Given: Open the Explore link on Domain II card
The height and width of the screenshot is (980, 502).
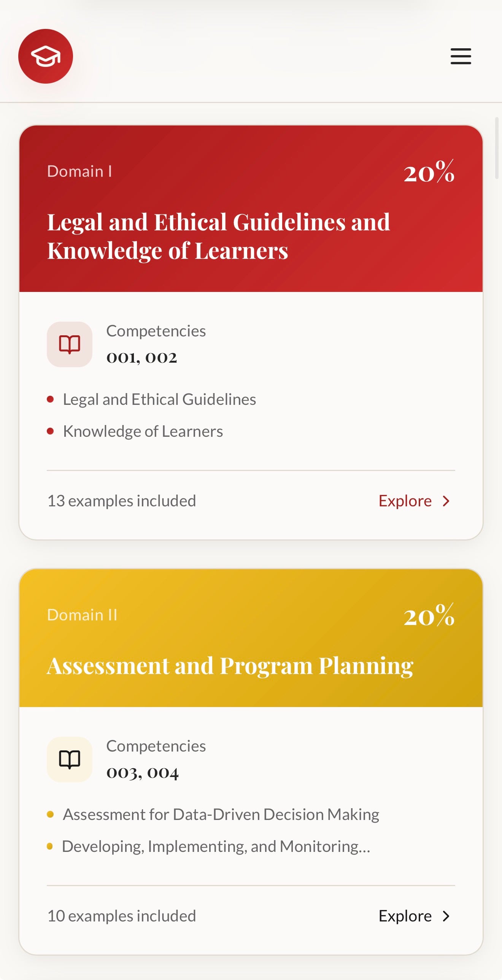Looking at the screenshot, I should [x=405, y=916].
